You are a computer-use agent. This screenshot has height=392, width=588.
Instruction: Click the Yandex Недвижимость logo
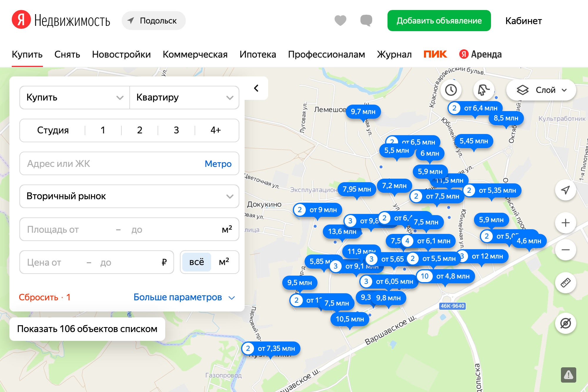coord(61,20)
